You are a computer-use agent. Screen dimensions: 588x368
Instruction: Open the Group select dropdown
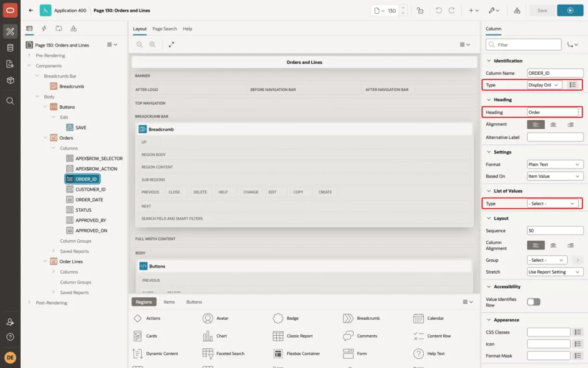click(547, 260)
